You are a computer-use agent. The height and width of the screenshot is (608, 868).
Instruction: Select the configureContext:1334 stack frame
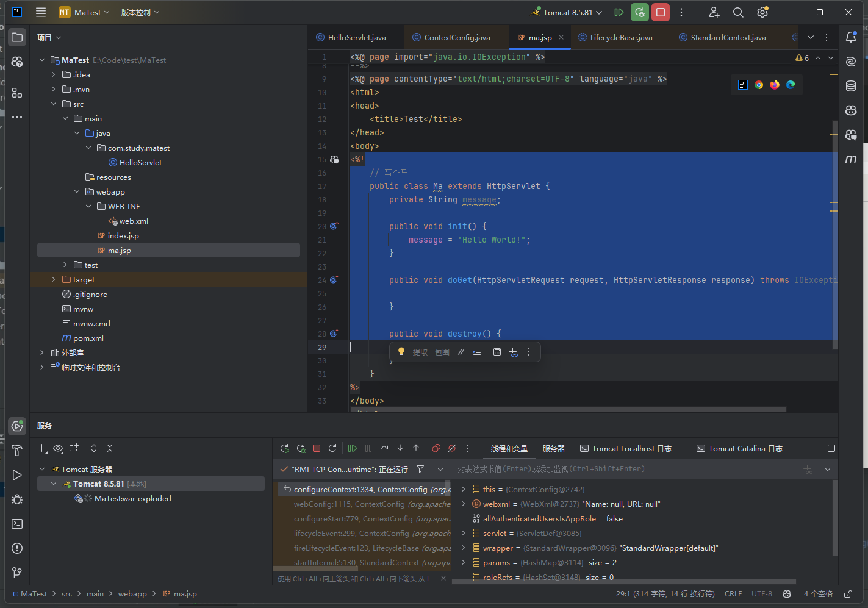(x=365, y=489)
